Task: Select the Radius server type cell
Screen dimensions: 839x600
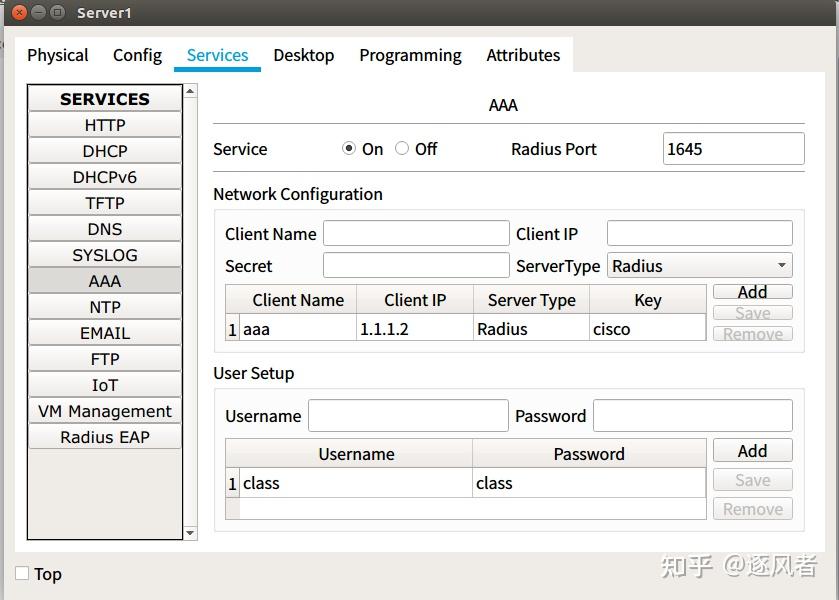Action: click(531, 329)
